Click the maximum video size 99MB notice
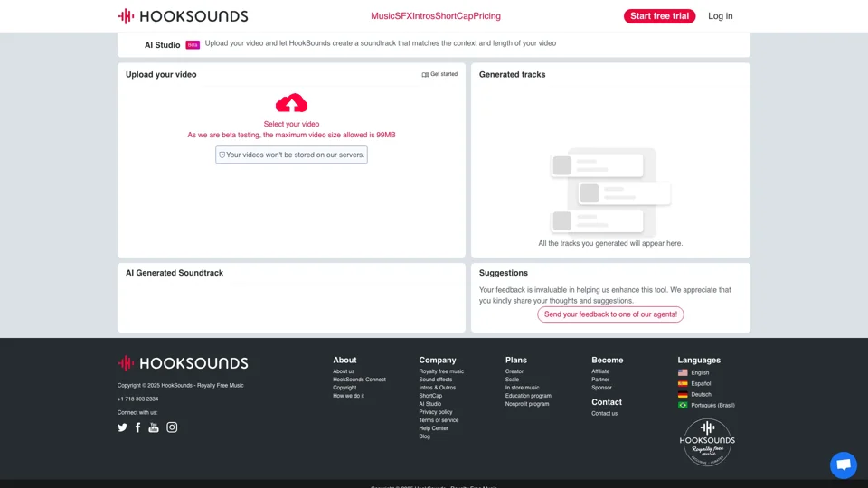The image size is (868, 488). point(291,135)
